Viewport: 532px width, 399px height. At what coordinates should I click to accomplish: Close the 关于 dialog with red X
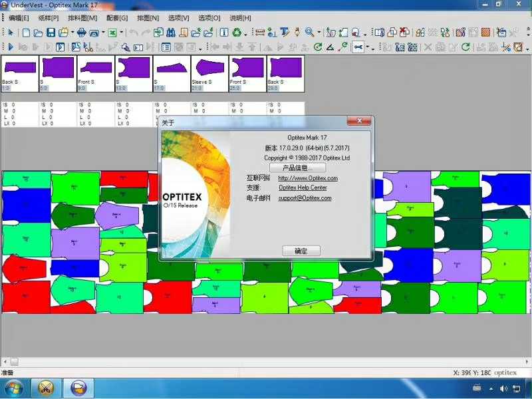point(359,121)
